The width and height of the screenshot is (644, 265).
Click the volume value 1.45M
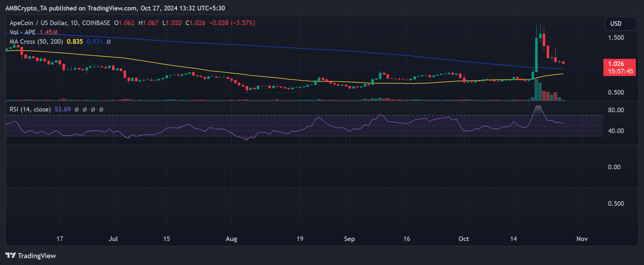click(48, 32)
